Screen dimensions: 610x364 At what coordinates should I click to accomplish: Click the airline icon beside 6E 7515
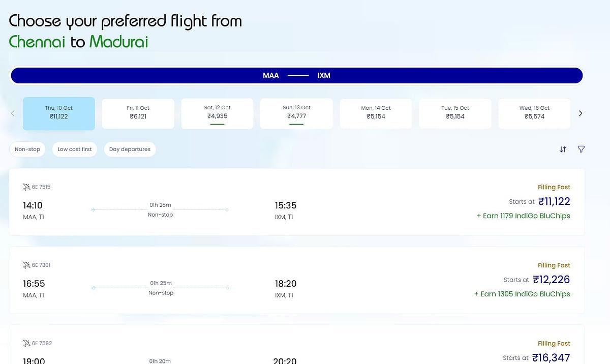click(x=27, y=187)
